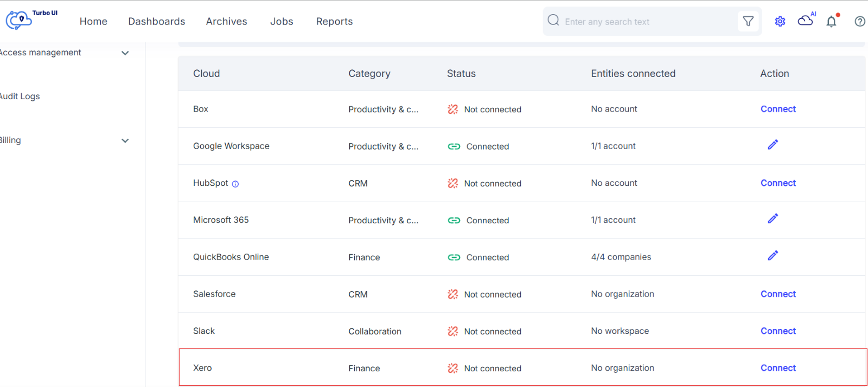Select the Box cloud name
The width and height of the screenshot is (868, 387).
coord(201,109)
